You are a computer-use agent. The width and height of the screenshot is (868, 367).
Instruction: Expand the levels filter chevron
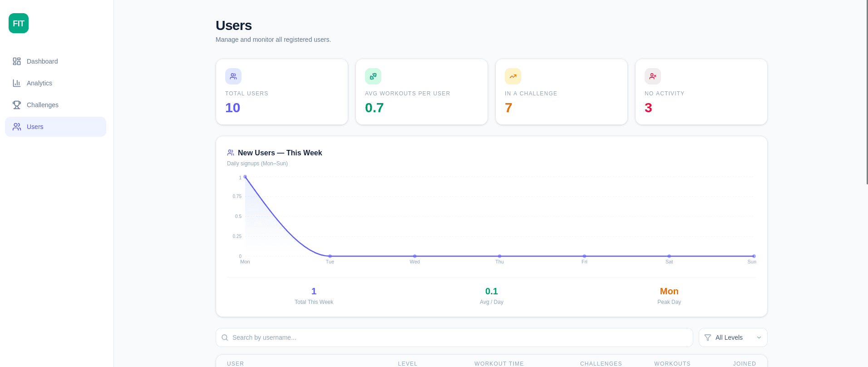[759, 337]
